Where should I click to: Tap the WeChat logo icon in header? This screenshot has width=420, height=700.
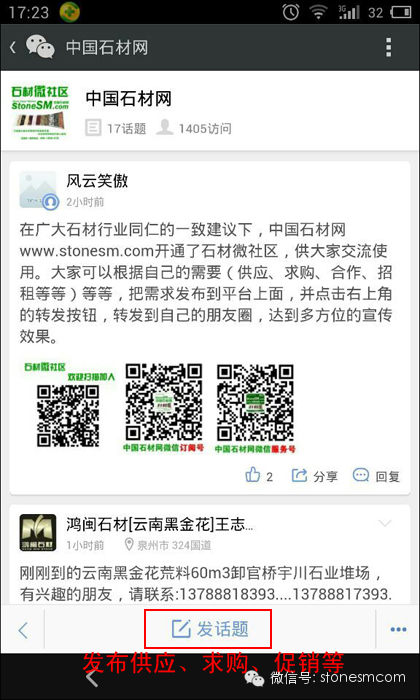[40, 47]
